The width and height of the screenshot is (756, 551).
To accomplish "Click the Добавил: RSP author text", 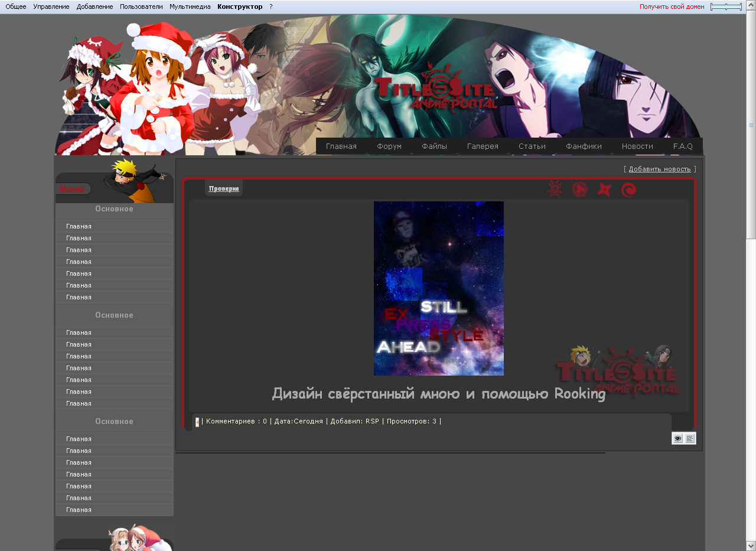I will point(354,421).
